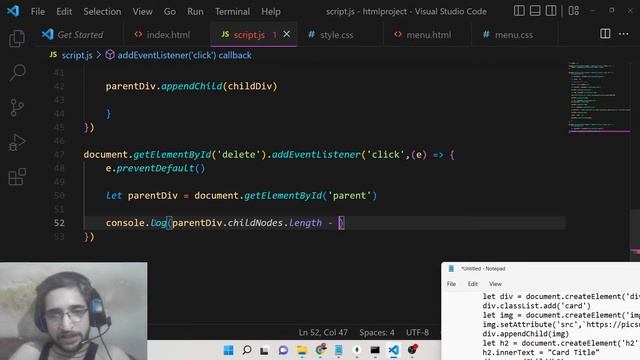Click 'appendChild' in line 42

(191, 86)
